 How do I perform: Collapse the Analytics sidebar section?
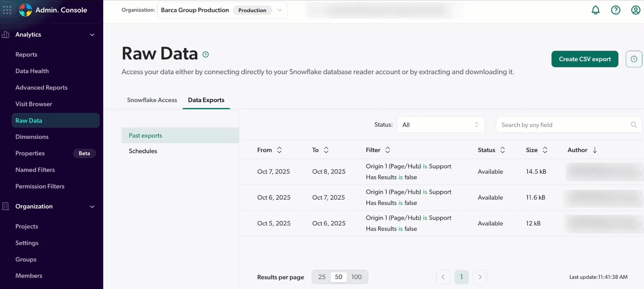coord(92,35)
